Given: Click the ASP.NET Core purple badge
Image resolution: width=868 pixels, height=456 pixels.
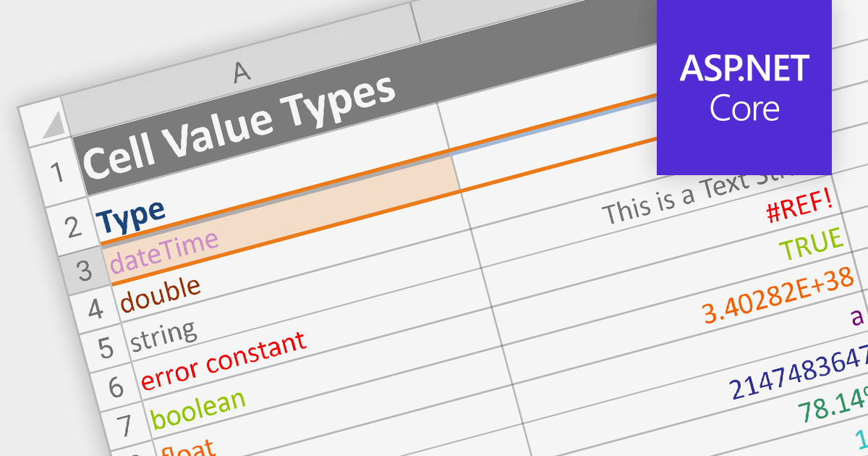Looking at the screenshot, I should tap(744, 87).
